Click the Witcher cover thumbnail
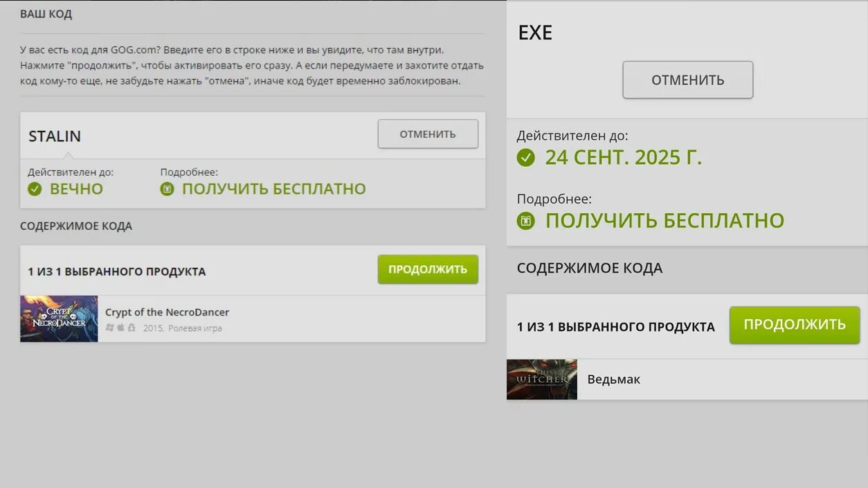This screenshot has height=488, width=868. tap(541, 379)
